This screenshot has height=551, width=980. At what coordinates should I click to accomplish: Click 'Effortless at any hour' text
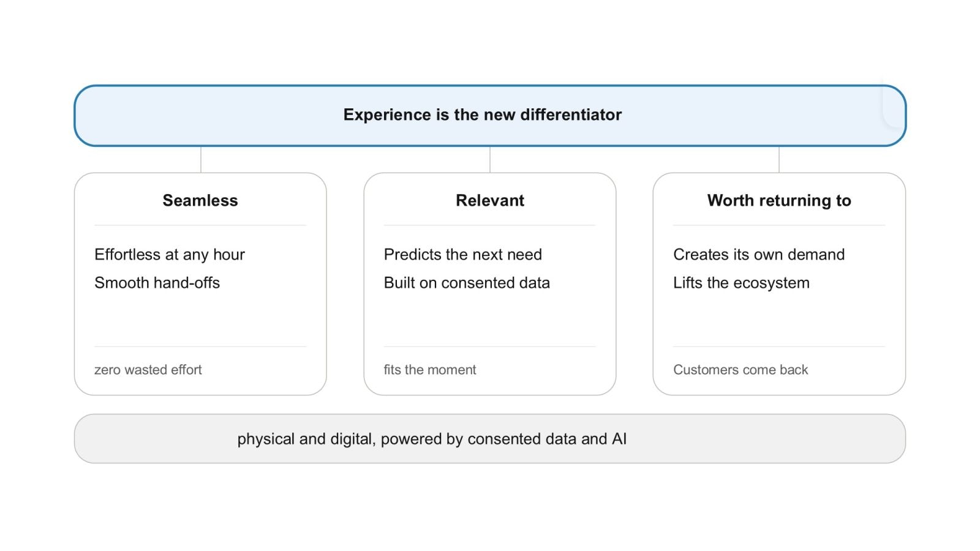(x=170, y=255)
